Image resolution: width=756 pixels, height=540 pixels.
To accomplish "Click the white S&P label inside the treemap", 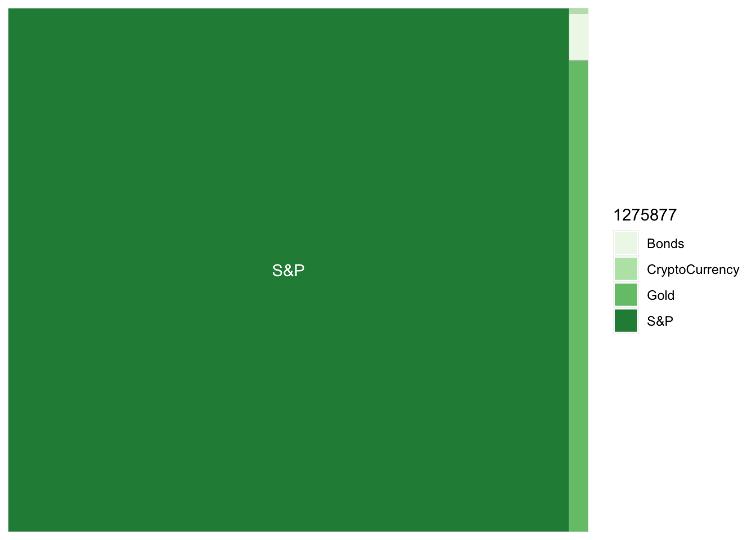I will (x=288, y=271).
